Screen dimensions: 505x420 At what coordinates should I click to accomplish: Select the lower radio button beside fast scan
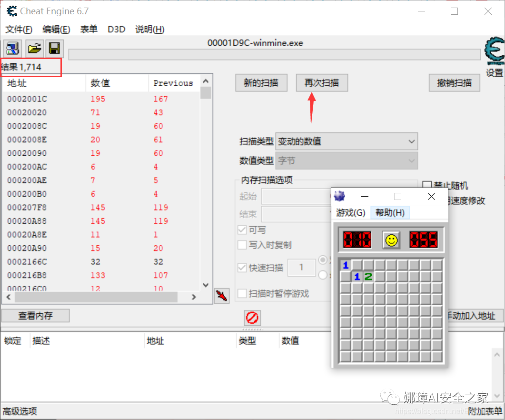(323, 275)
